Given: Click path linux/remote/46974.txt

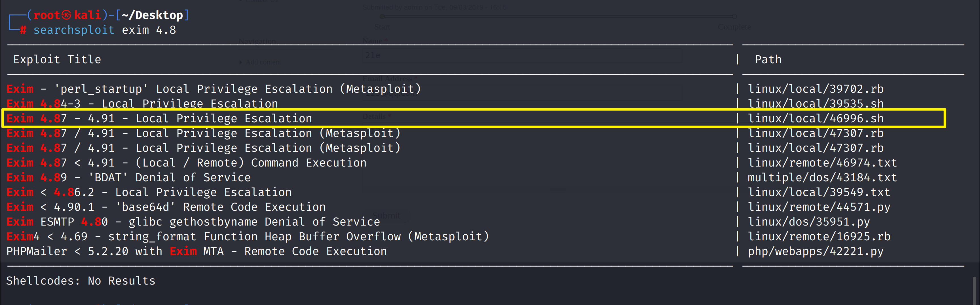Looking at the screenshot, I should pos(823,163).
